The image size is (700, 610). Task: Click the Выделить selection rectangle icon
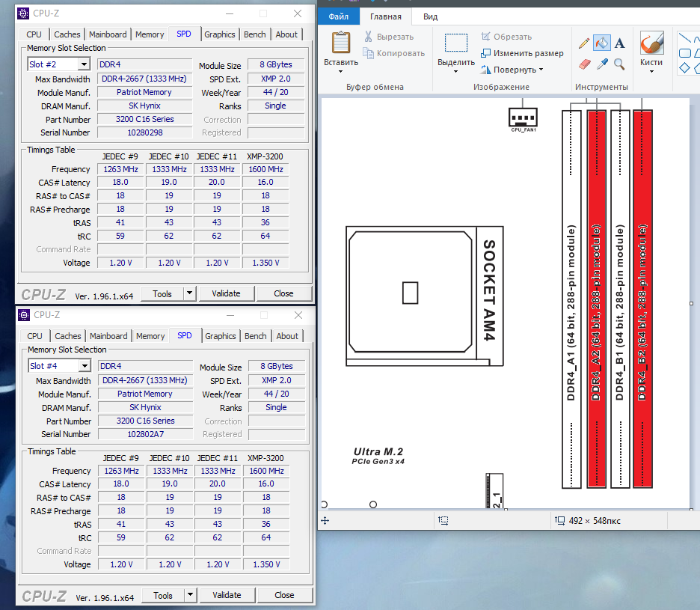455,43
